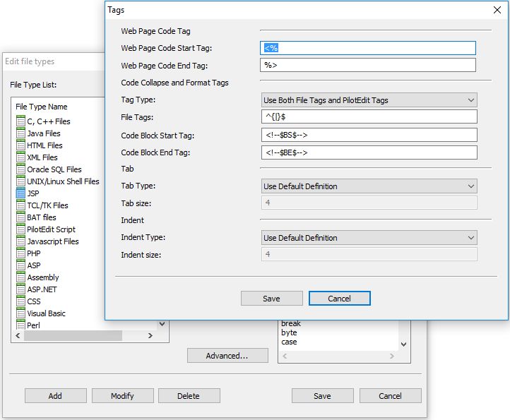Click the C, C++ Files list icon
Image resolution: width=510 pixels, height=420 pixels.
tap(20, 121)
